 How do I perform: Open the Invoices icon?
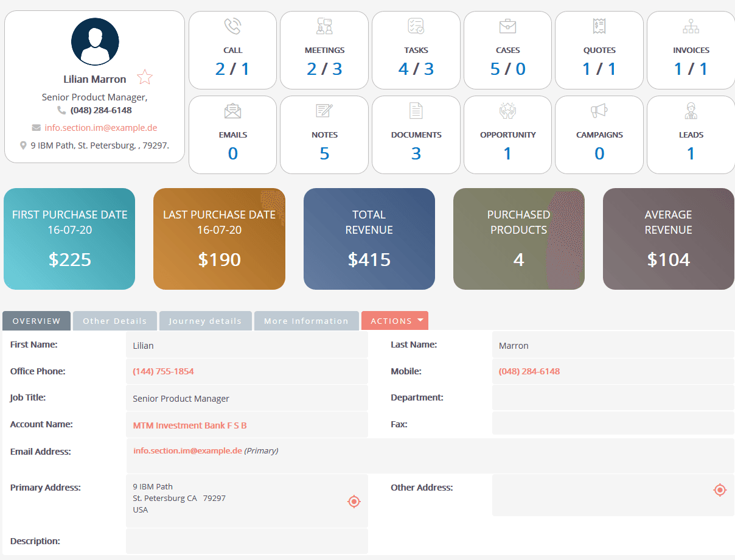pos(691,26)
